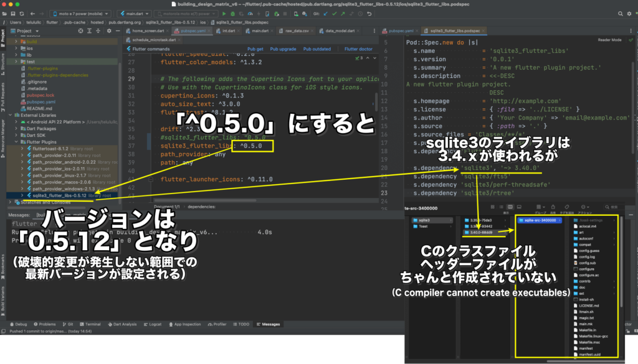
Task: Click 'Reader Mode' label in right editor
Action: coord(609,40)
